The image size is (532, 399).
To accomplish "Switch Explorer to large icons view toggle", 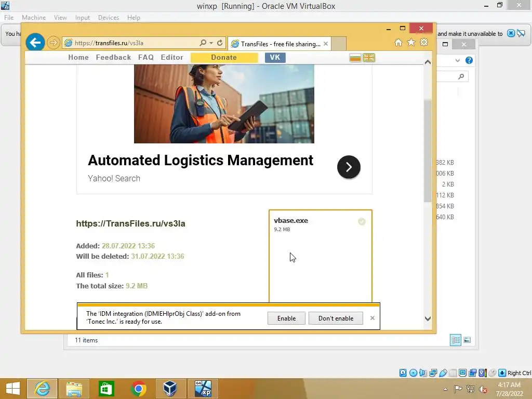I will [x=467, y=340].
